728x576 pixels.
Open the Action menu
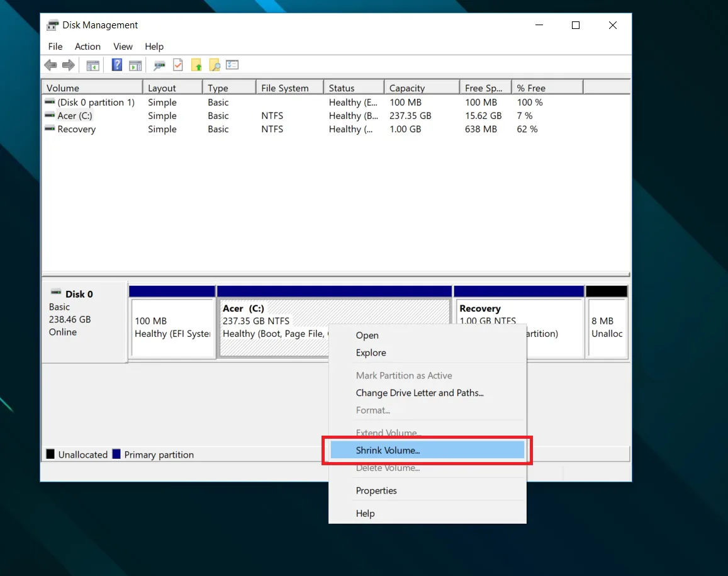click(x=87, y=47)
